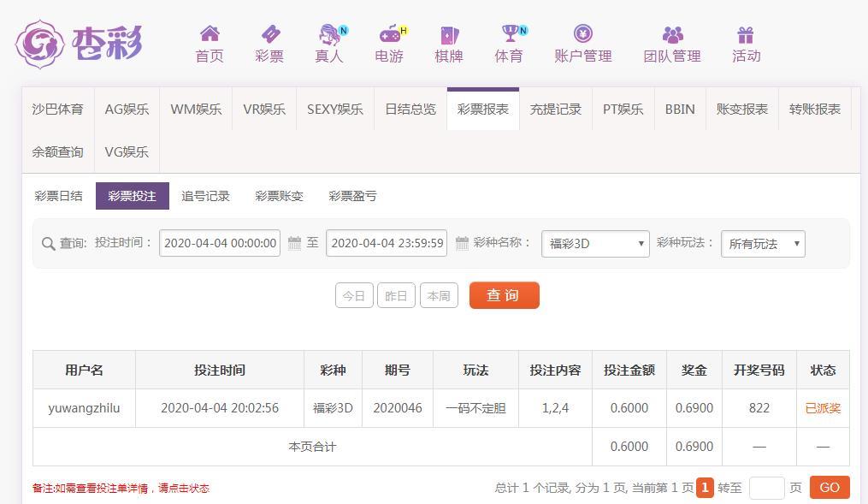Open 彩票账变 sub-tab

279,196
